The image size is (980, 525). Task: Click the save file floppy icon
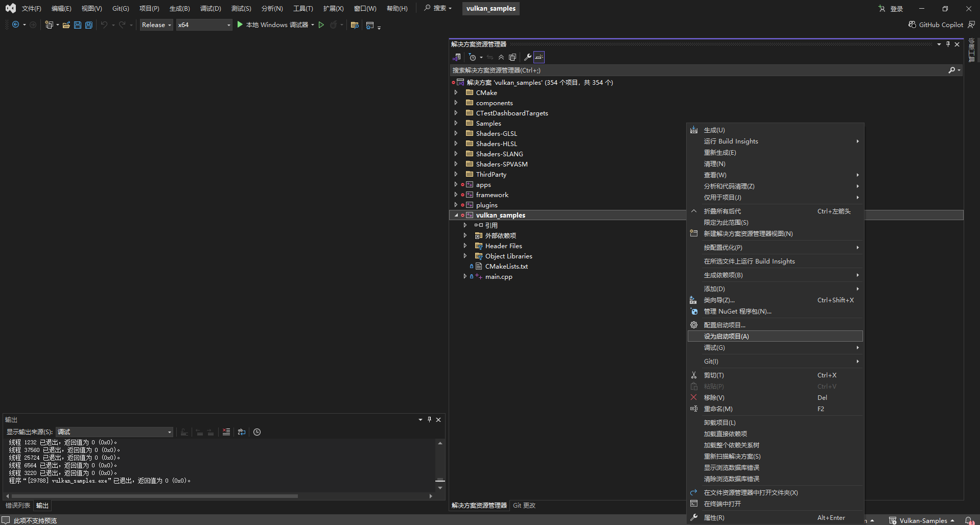click(x=78, y=25)
